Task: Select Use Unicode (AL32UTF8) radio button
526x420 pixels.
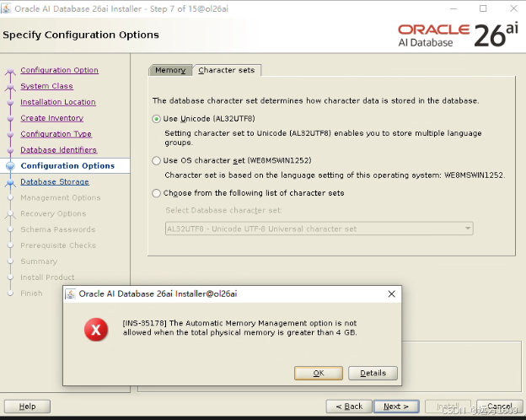Action: click(x=156, y=119)
